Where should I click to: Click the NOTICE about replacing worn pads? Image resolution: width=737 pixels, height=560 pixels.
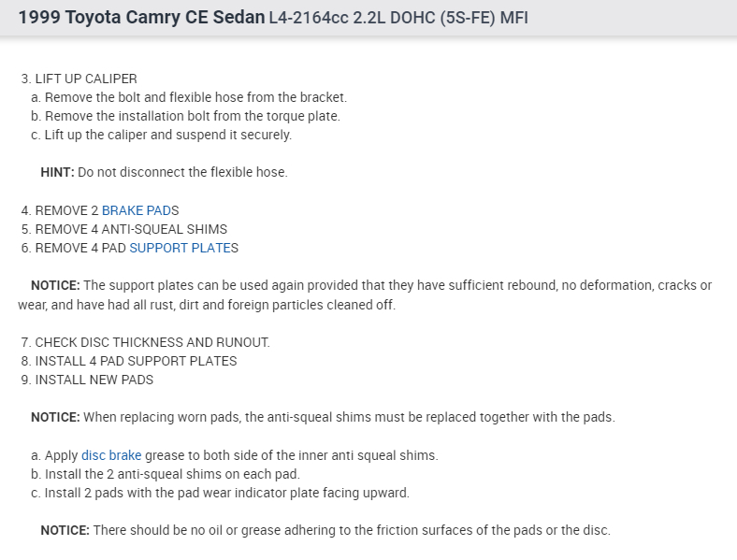323,417
